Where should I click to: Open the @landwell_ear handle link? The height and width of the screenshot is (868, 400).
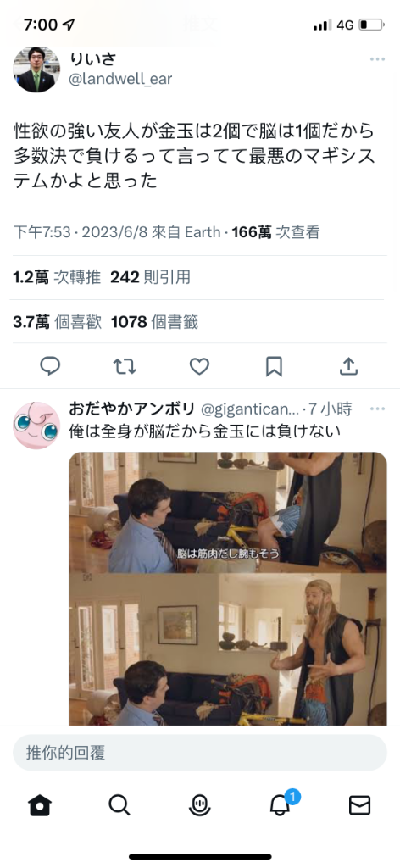pyautogui.click(x=120, y=79)
